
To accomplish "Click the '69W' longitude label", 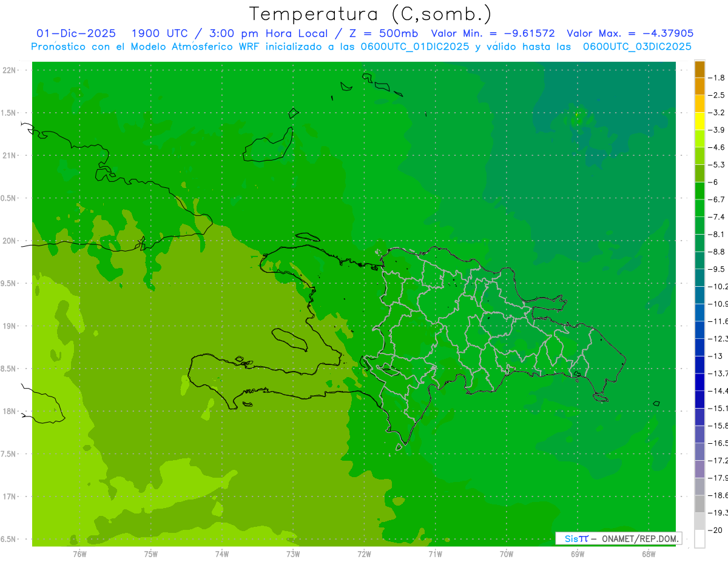I will pyautogui.click(x=578, y=554).
